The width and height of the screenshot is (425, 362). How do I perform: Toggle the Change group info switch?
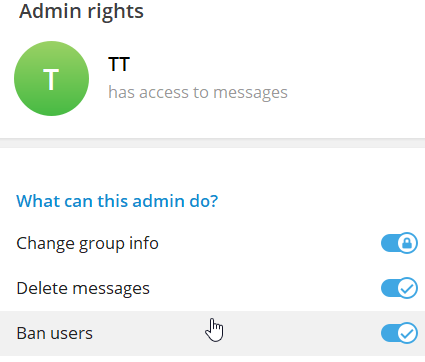click(x=399, y=243)
